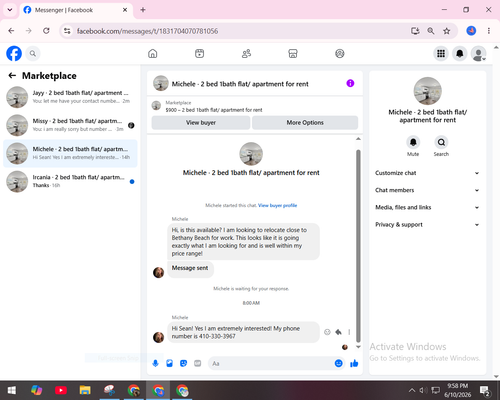Viewport: 500px width, 400px height.
Task: React to Michele's phone number message
Action: (x=327, y=332)
